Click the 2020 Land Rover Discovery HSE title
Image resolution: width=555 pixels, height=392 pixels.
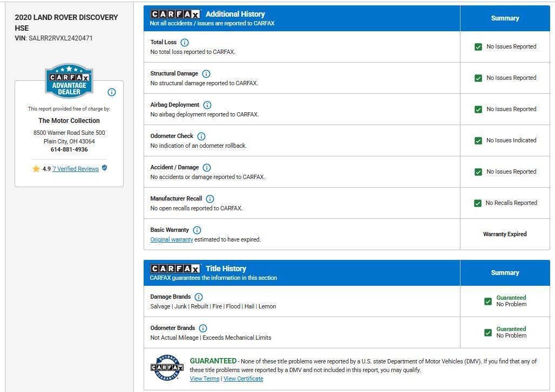coord(66,23)
